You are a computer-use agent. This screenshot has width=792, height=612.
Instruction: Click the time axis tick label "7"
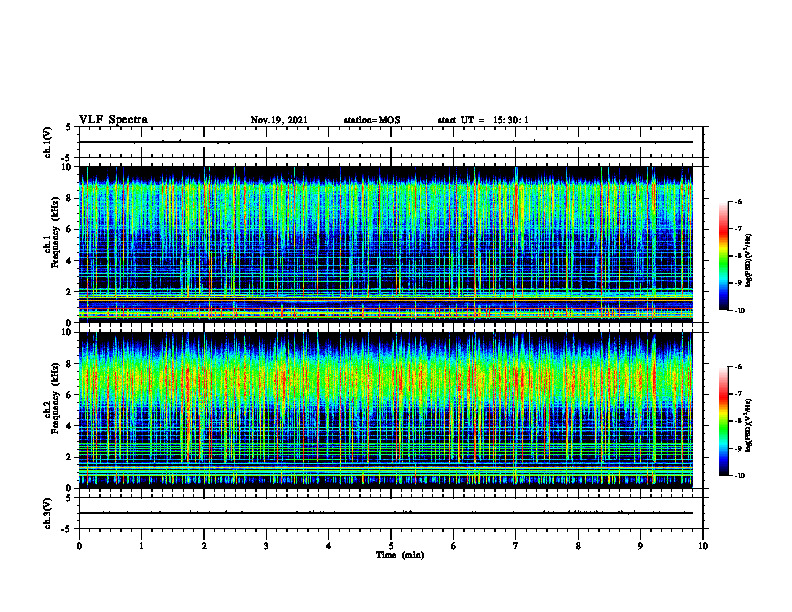(516, 546)
